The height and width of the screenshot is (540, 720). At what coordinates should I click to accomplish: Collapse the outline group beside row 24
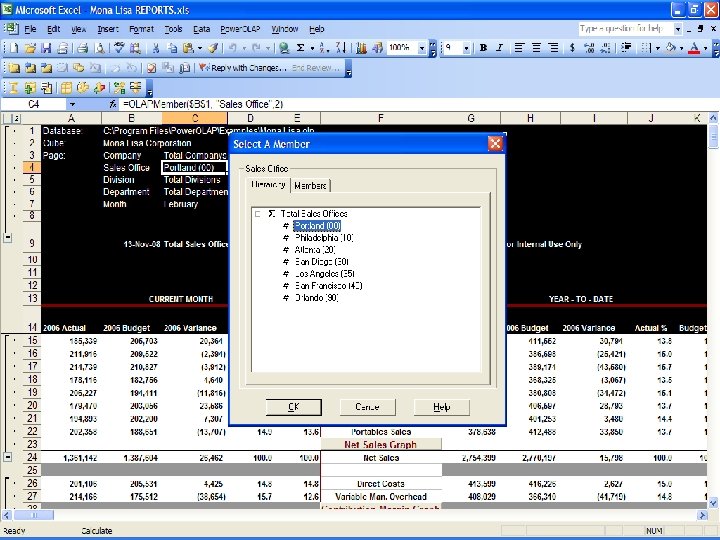pos(7,457)
